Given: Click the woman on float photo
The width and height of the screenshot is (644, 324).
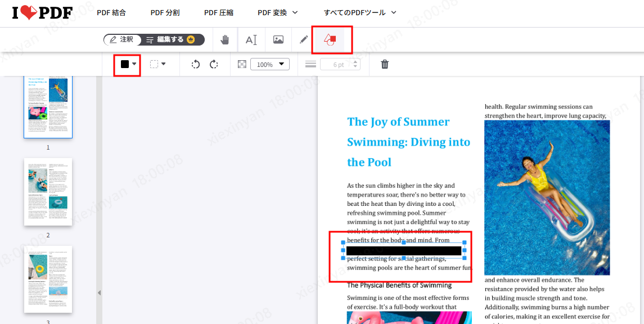Looking at the screenshot, I should 547,197.
